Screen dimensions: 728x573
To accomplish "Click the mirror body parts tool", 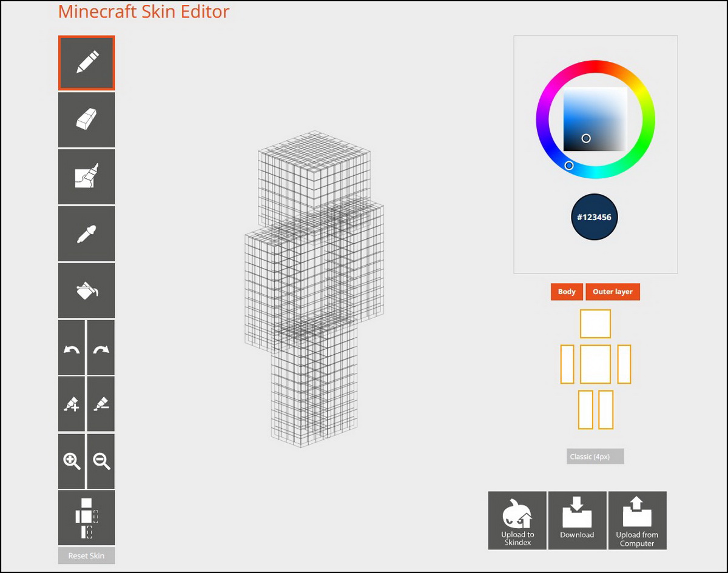I will click(x=87, y=518).
